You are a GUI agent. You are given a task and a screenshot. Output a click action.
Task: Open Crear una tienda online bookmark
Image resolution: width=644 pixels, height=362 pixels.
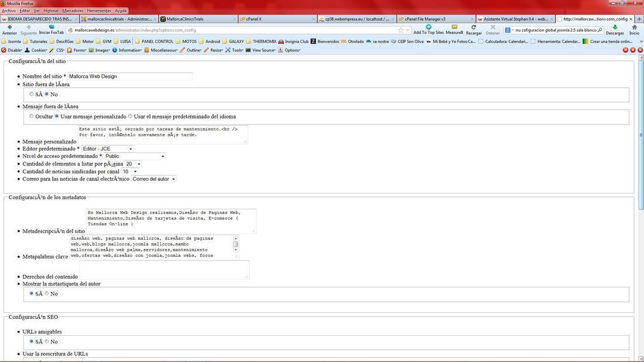(x=608, y=42)
